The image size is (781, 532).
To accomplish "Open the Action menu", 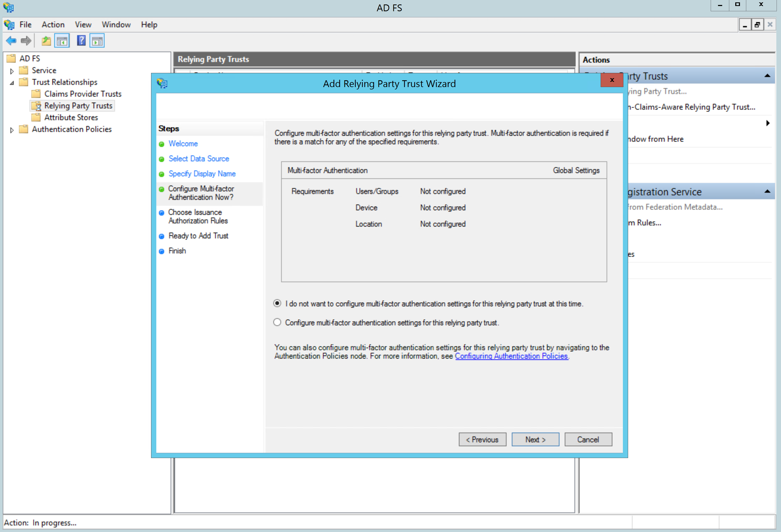I will click(53, 25).
